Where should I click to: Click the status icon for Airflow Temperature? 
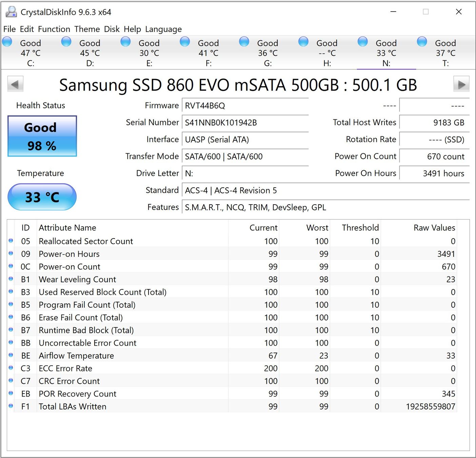pyautogui.click(x=11, y=355)
